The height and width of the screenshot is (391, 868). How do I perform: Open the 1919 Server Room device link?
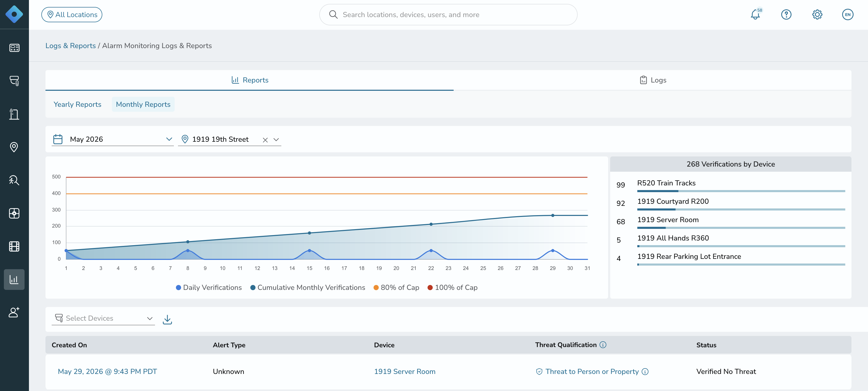click(x=405, y=371)
